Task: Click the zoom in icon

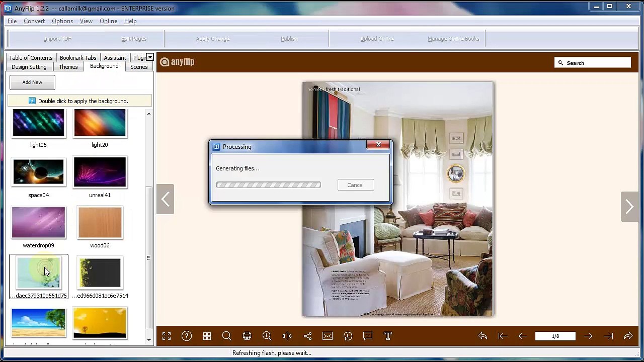Action: click(267, 336)
